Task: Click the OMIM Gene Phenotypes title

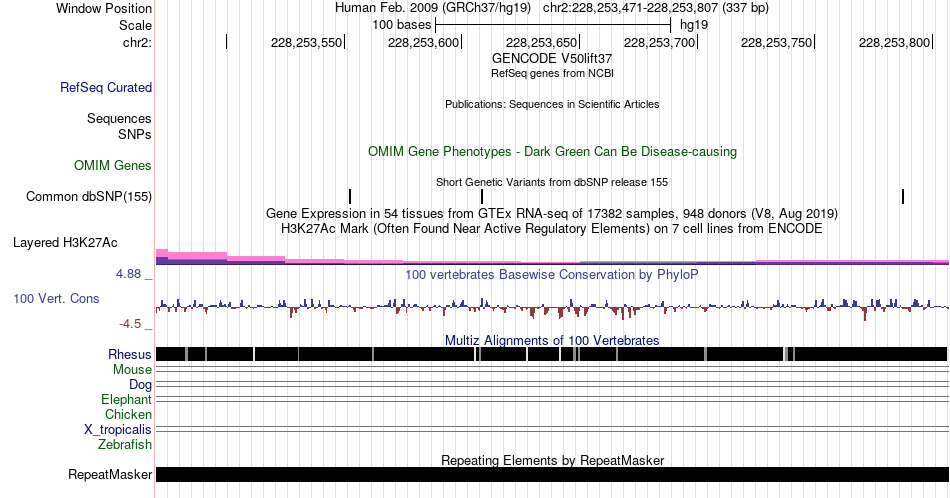Action: [552, 151]
